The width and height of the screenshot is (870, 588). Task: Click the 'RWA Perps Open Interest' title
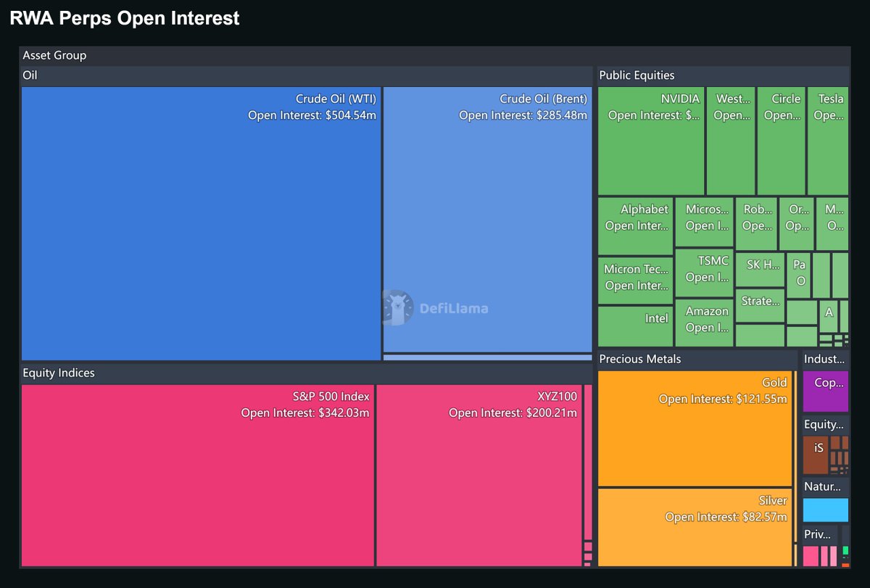125,18
